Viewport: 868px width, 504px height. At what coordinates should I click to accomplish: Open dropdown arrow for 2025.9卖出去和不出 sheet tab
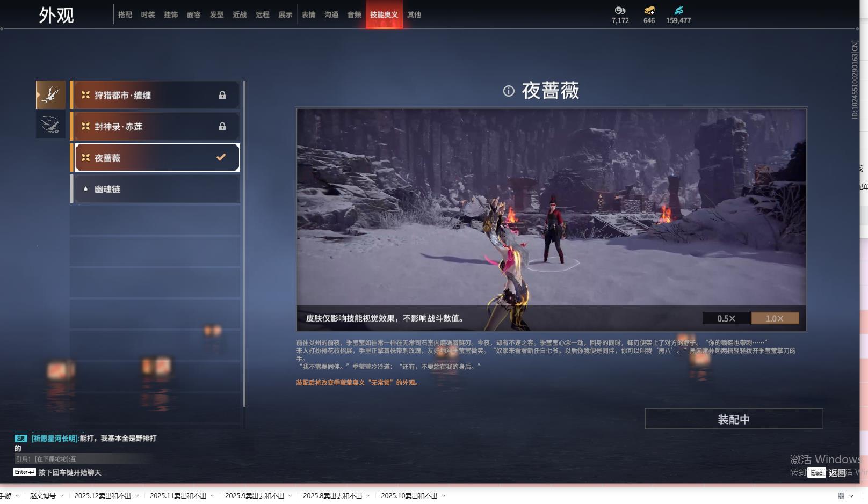tap(290, 496)
